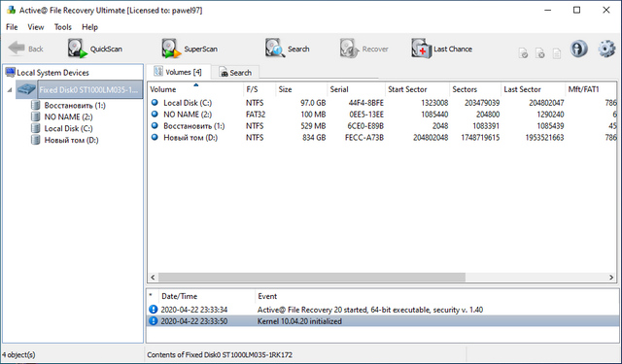
Task: Open Last Chance recovery tool
Action: click(x=441, y=49)
